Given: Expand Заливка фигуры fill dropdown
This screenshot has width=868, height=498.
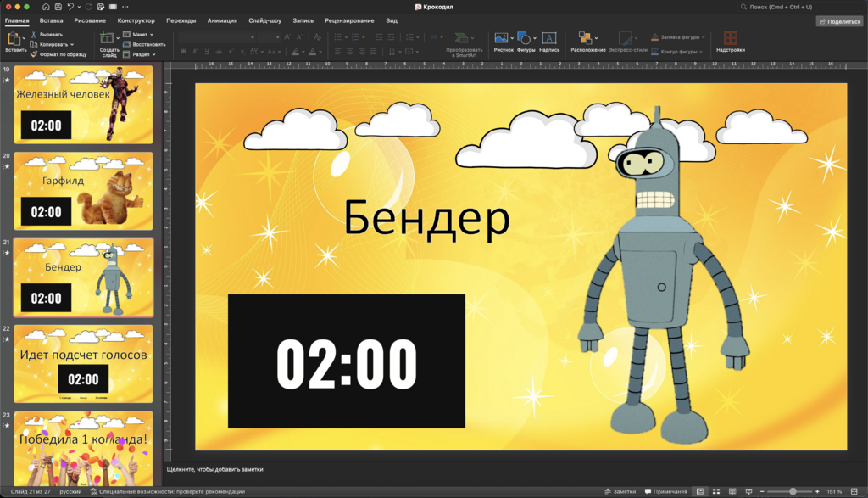Looking at the screenshot, I should click(704, 37).
